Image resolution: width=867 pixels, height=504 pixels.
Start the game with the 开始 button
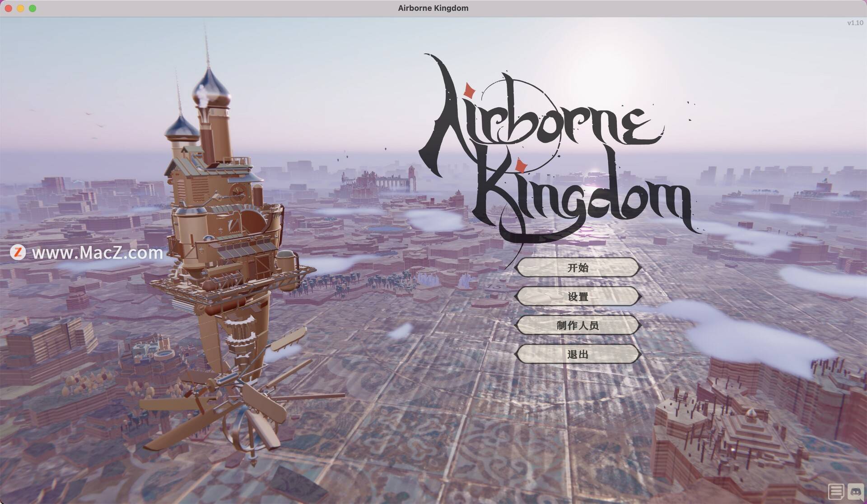[578, 268]
